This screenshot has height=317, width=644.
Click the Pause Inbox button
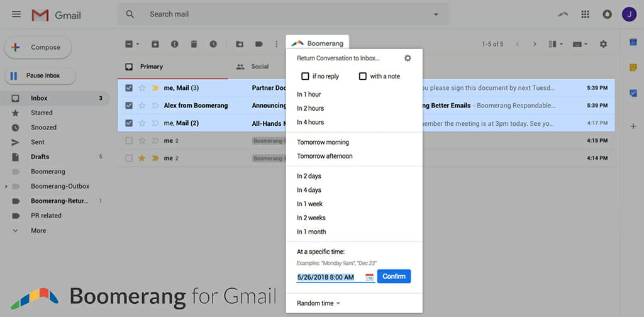(40, 76)
